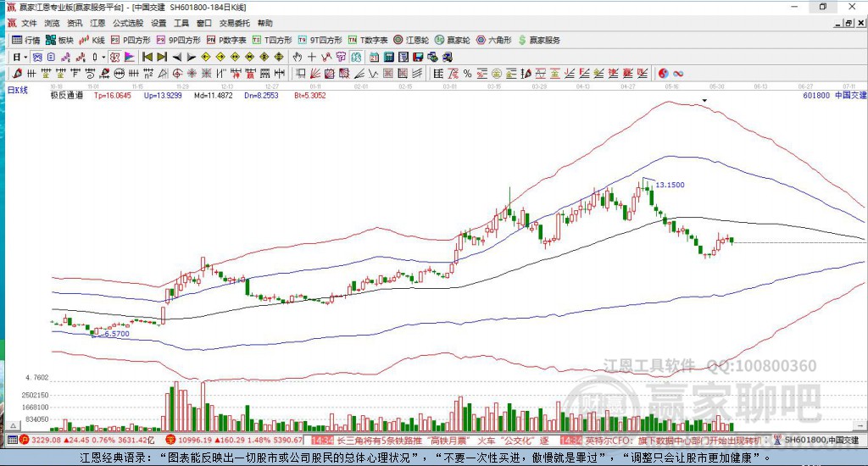Click the infinity loop icon
Screen dimensions: 868x466
coord(678,74)
